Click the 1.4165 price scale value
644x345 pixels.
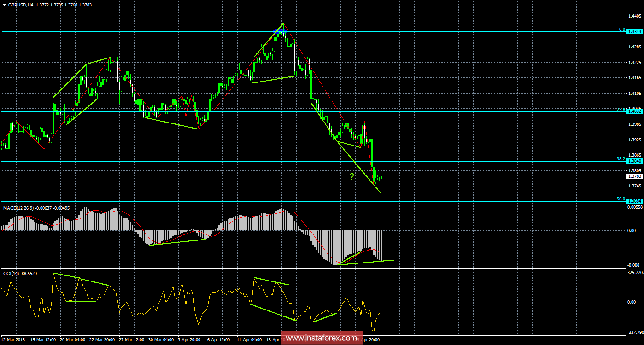[634, 78]
